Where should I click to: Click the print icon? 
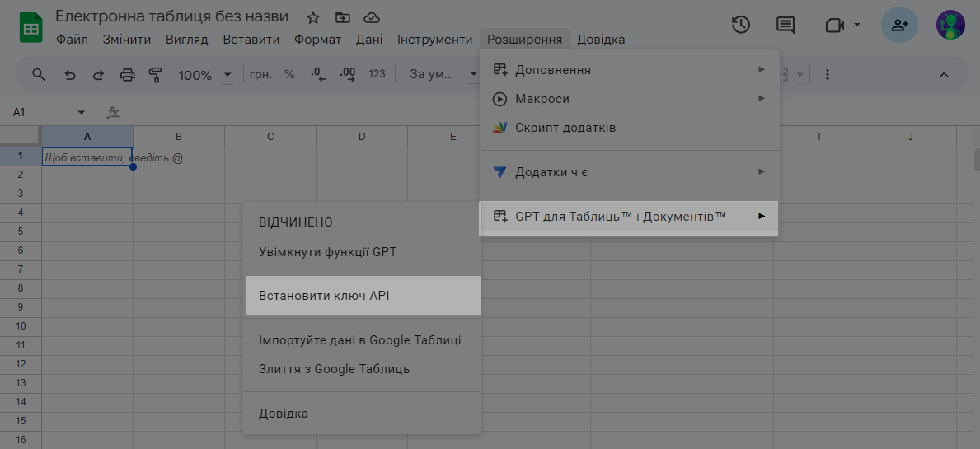coord(127,75)
